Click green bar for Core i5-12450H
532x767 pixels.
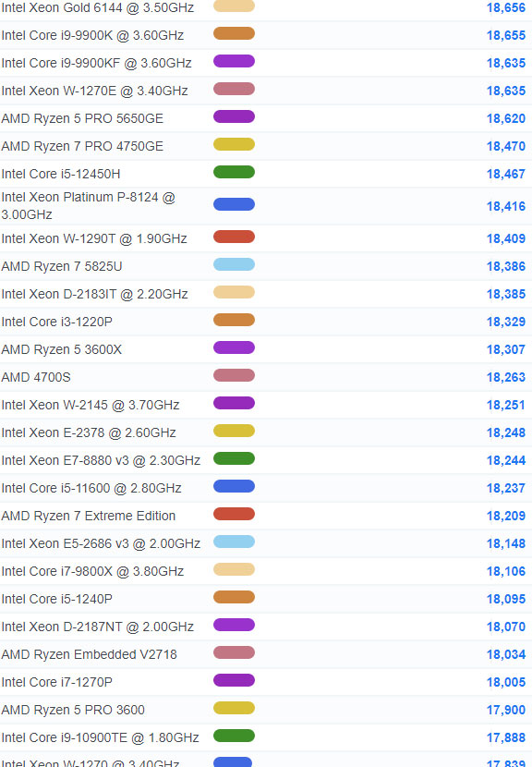point(235,172)
